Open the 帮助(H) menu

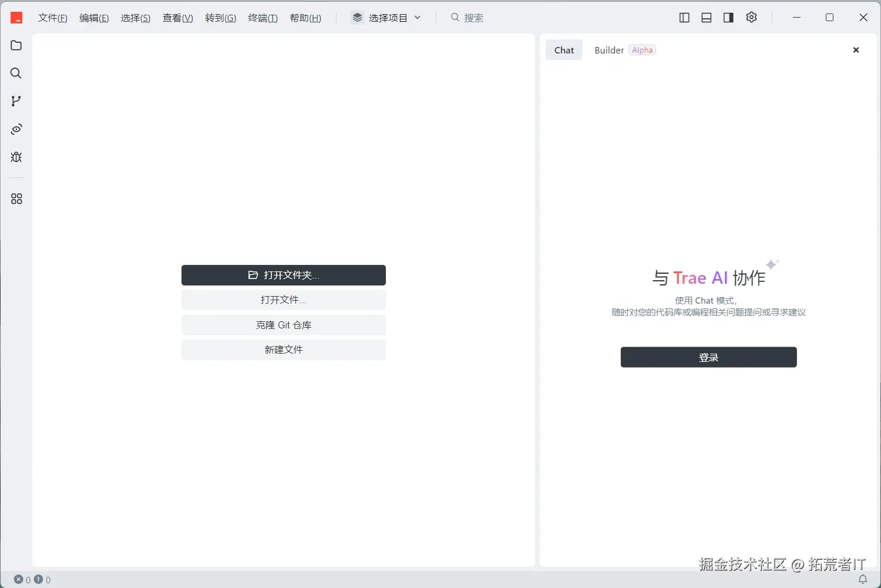point(305,18)
